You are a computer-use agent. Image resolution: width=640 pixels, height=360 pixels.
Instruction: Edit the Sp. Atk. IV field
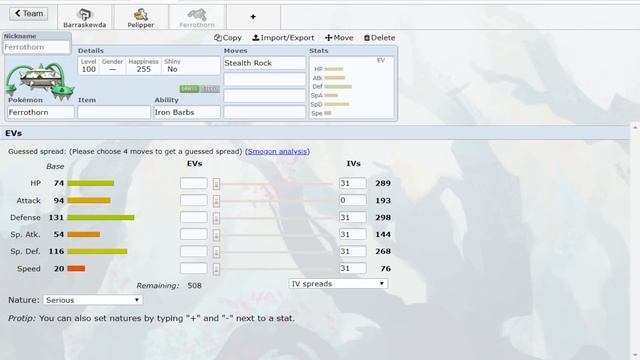point(353,234)
